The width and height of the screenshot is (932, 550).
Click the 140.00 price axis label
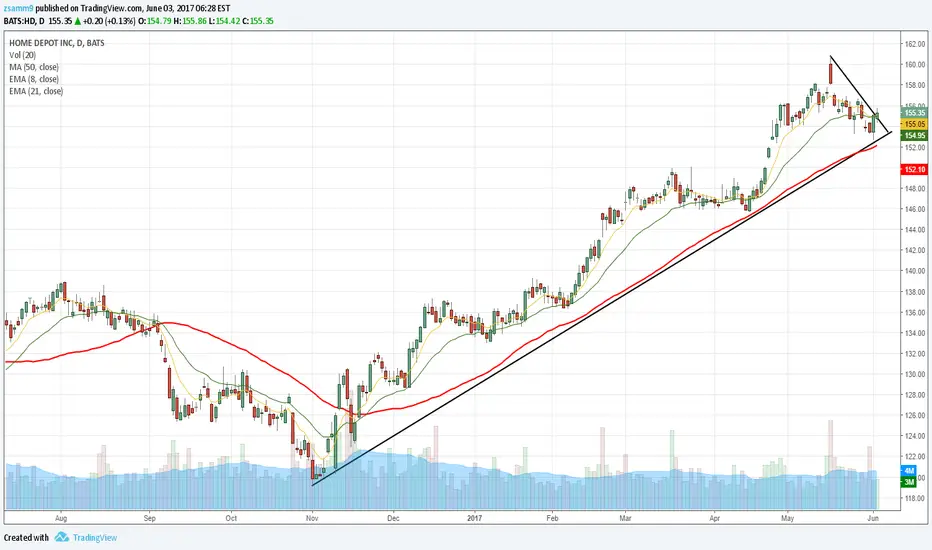tap(915, 271)
